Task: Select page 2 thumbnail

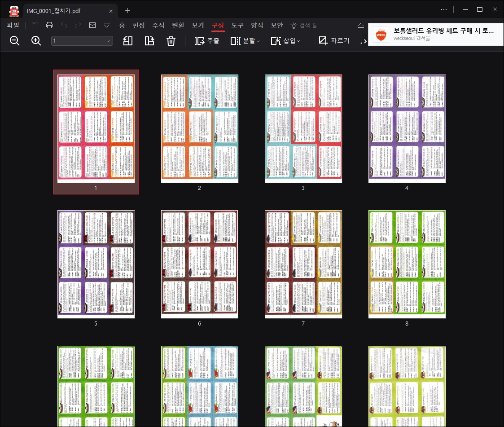Action: pyautogui.click(x=200, y=128)
